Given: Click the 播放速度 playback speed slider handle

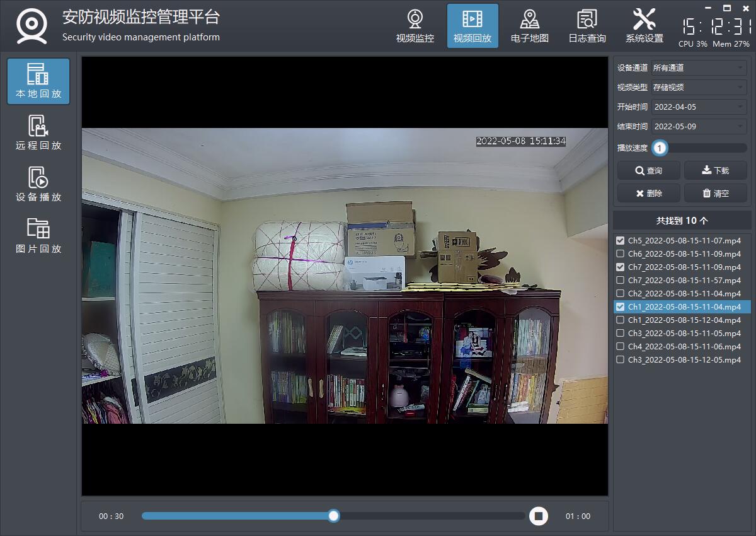Looking at the screenshot, I should pyautogui.click(x=660, y=148).
